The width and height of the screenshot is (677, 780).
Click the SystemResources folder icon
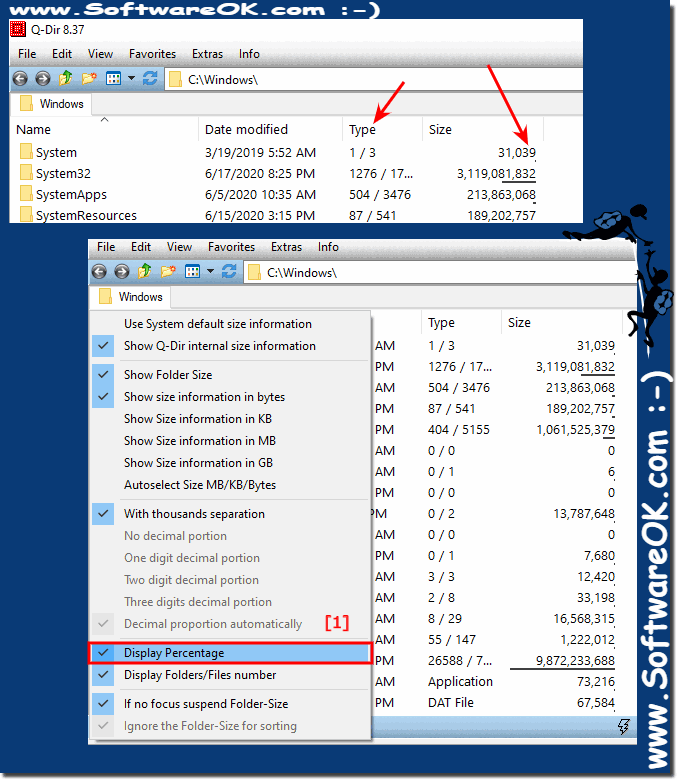coord(26,214)
